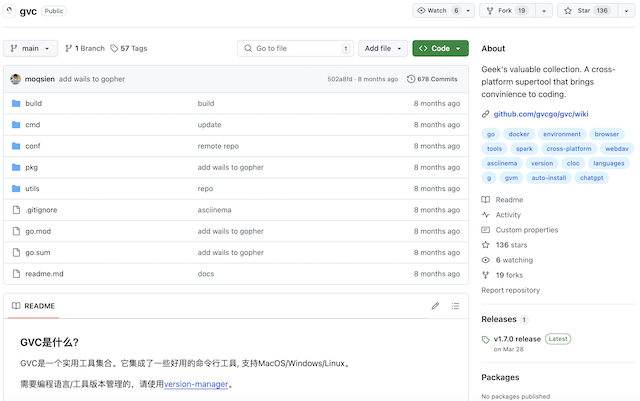Click the 136 stars star icon
The width and height of the screenshot is (640, 401).
485,245
